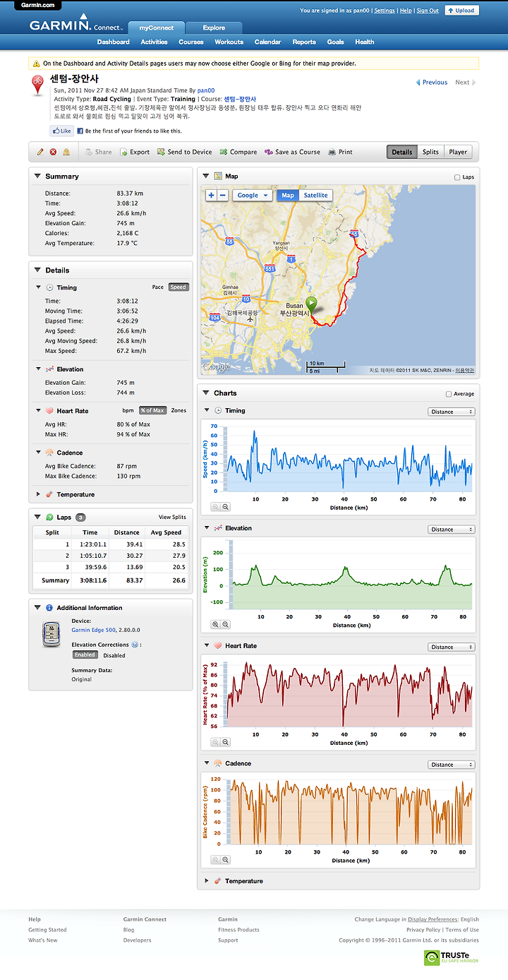Image resolution: width=508 pixels, height=980 pixels.
Task: Collapse the Summary panel
Action: coord(37,177)
